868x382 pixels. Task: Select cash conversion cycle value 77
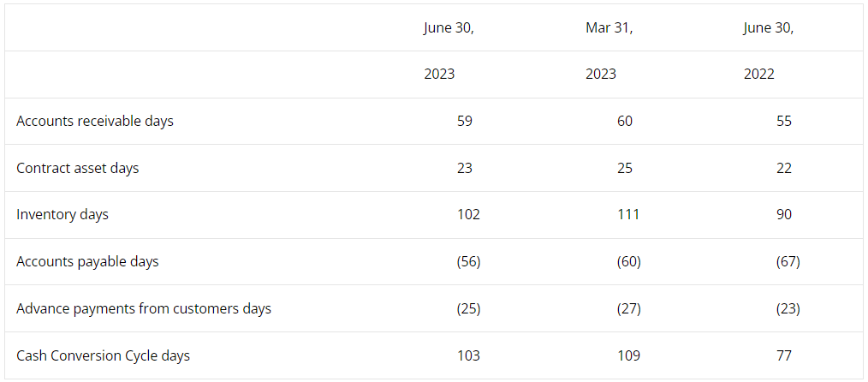click(x=784, y=355)
